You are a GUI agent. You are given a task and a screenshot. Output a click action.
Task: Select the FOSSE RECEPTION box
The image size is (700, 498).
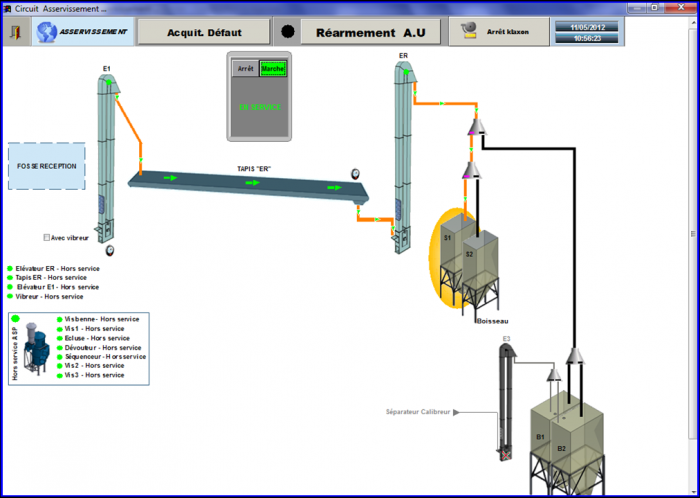(x=46, y=166)
